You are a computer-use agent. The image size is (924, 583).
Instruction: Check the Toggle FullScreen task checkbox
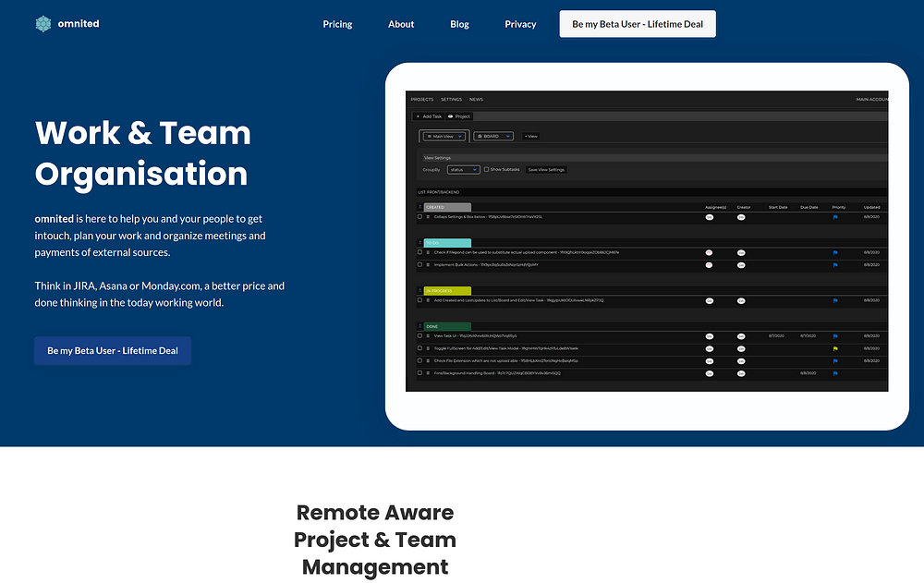coord(420,348)
